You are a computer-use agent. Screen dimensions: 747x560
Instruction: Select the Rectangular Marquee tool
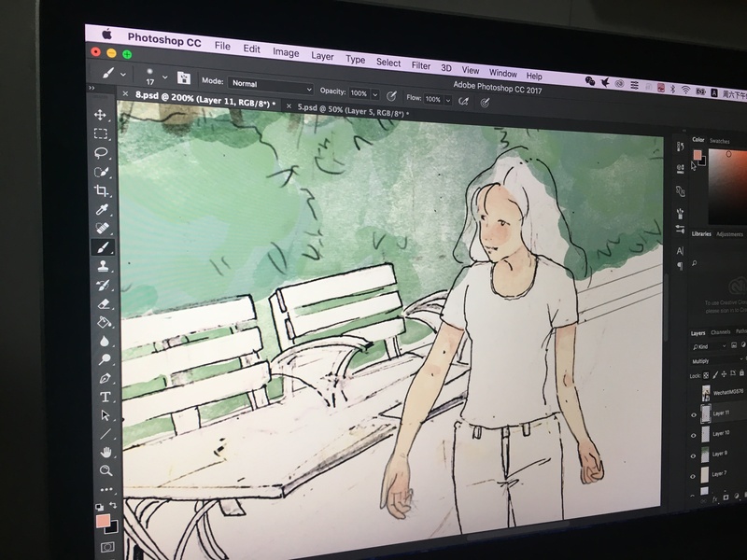101,133
